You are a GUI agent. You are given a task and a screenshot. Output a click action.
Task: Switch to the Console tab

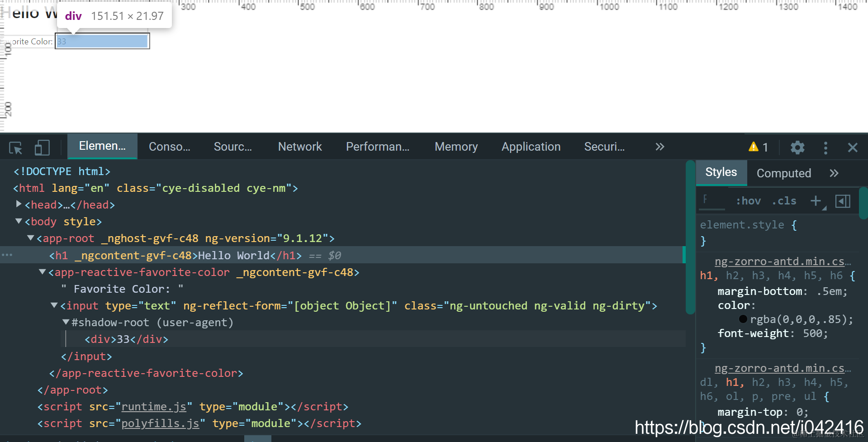click(x=170, y=147)
